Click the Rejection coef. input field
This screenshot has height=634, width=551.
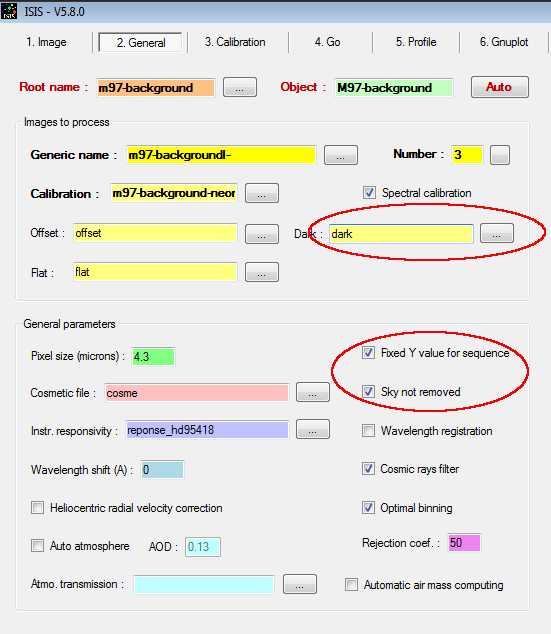464,543
